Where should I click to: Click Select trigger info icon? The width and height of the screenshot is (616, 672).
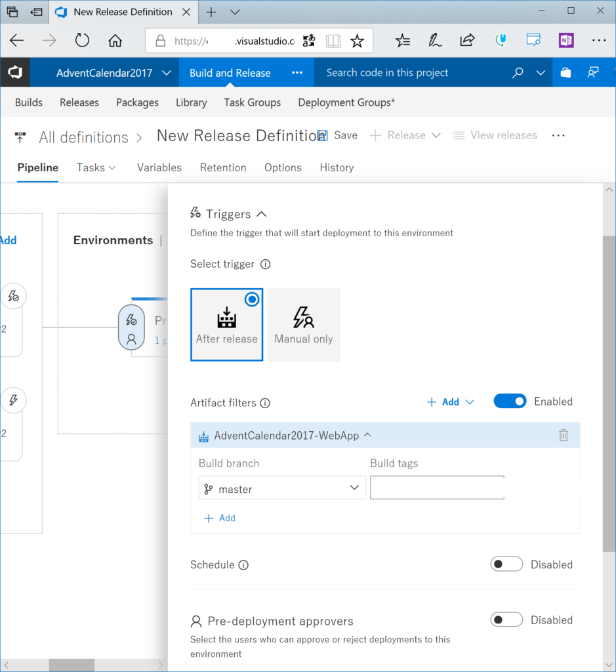pos(266,264)
